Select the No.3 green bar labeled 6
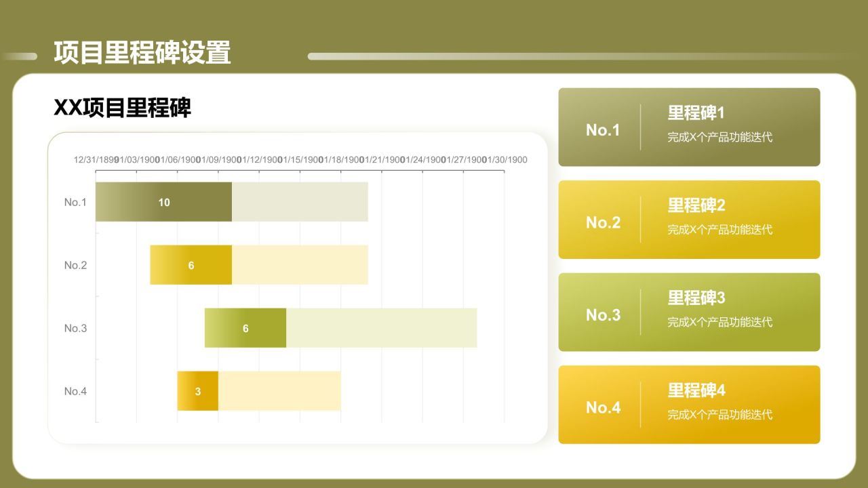868x488 pixels. click(x=245, y=328)
